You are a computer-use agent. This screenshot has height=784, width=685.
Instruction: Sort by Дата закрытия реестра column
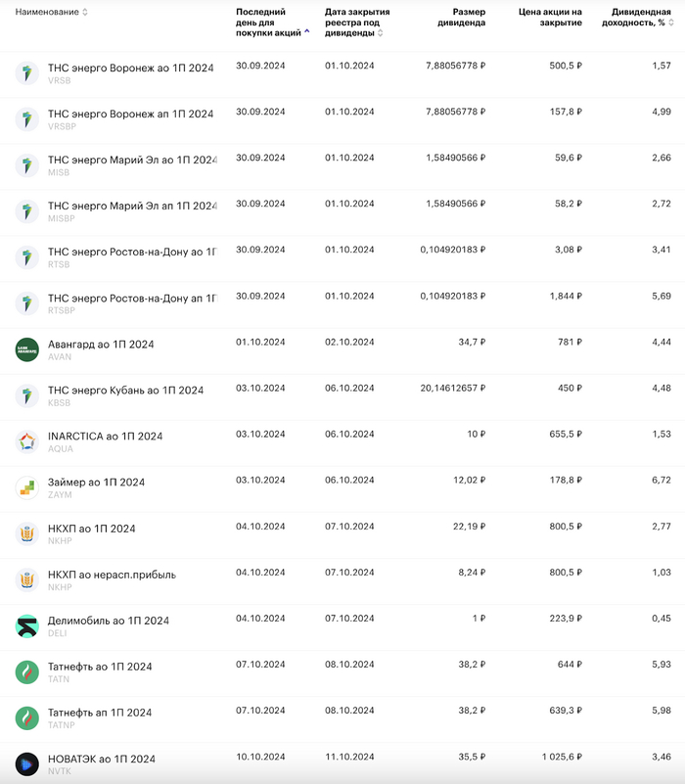[x=357, y=22]
